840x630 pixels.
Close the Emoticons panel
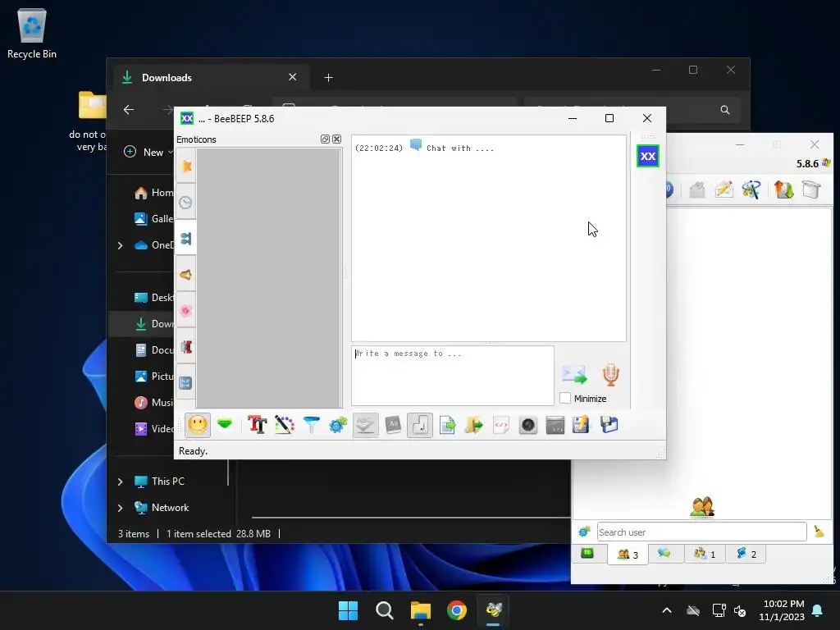point(336,139)
